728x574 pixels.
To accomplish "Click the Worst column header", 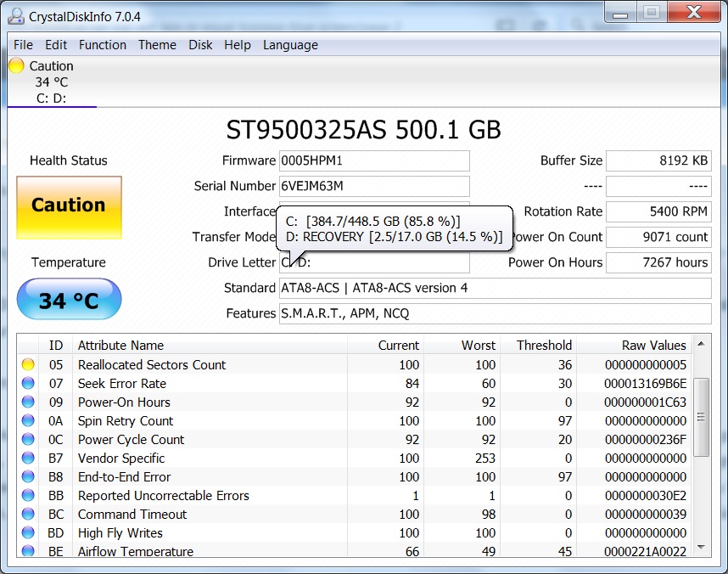I will [x=462, y=345].
